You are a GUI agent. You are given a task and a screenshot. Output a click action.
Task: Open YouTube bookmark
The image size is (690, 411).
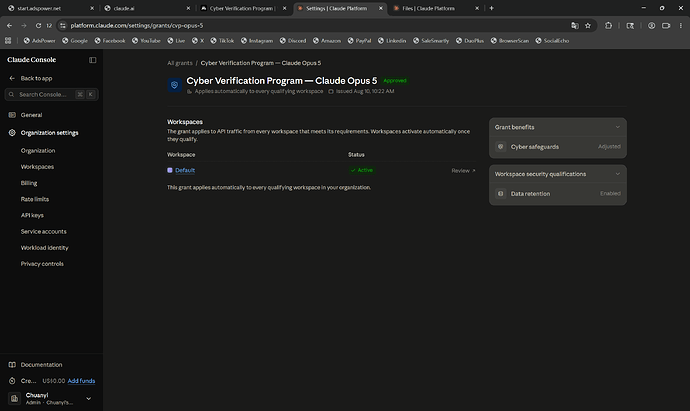click(146, 40)
